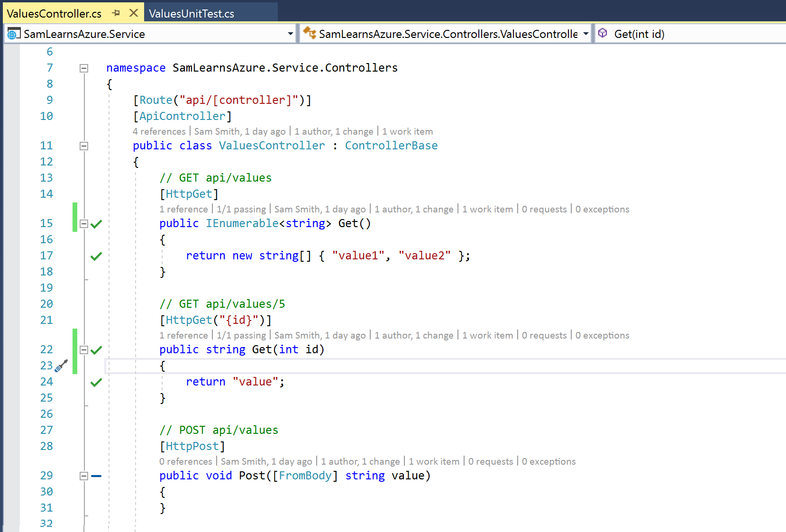Collapse the Post method on line 29
The height and width of the screenshot is (532, 786).
click(x=84, y=476)
